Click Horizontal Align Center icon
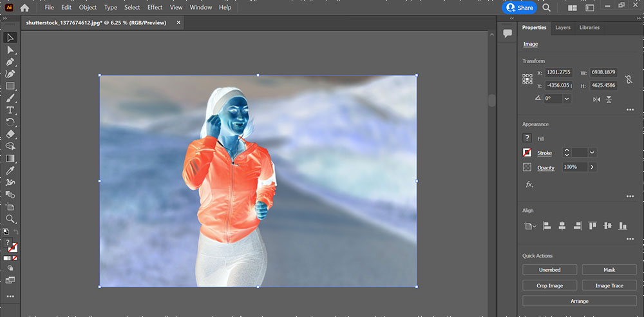Viewport: 644px width, 317px height. (562, 226)
